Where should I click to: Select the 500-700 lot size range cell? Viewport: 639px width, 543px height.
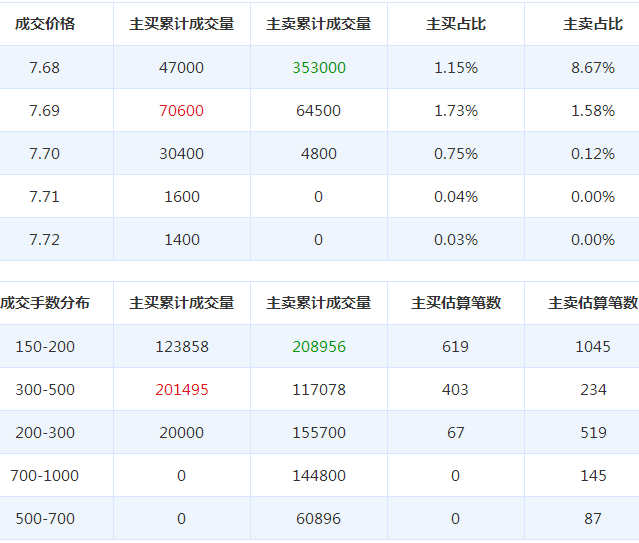click(x=45, y=519)
